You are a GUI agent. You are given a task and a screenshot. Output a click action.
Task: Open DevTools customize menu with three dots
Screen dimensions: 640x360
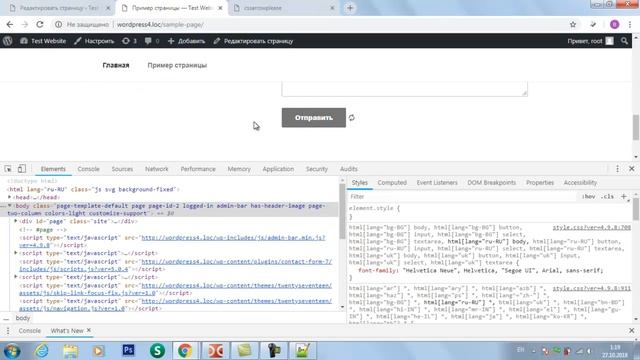(x=617, y=169)
